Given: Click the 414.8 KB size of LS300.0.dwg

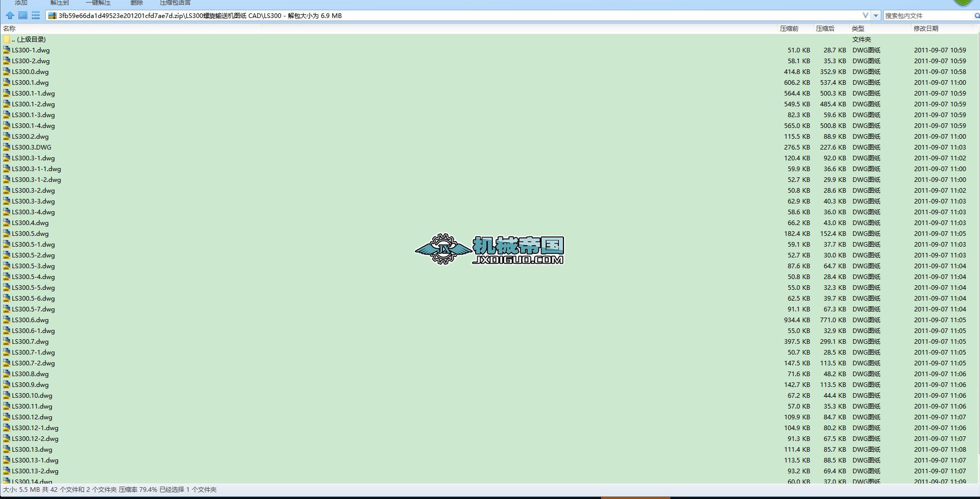Looking at the screenshot, I should click(x=797, y=72).
